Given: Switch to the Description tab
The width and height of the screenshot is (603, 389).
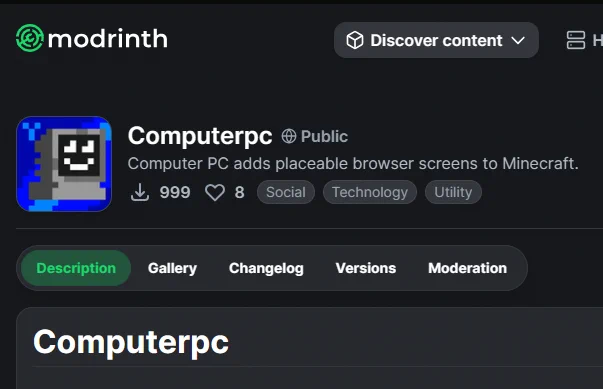Looking at the screenshot, I should click(76, 268).
